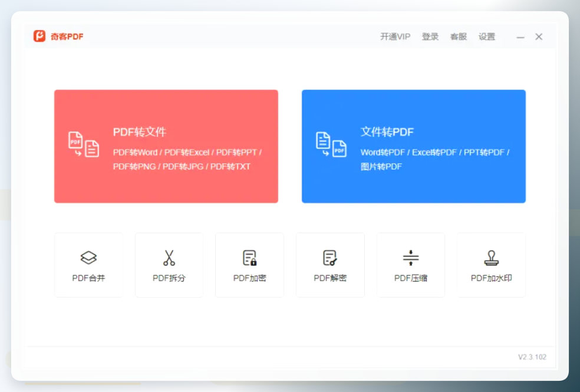
Task: Click the PDF加密 lock document icon
Action: tap(250, 258)
